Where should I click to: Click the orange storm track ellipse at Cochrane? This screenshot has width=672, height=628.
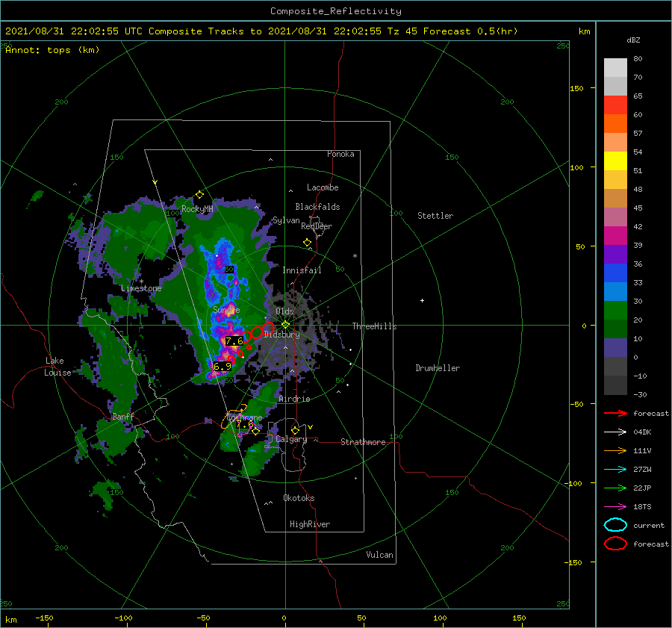(234, 416)
